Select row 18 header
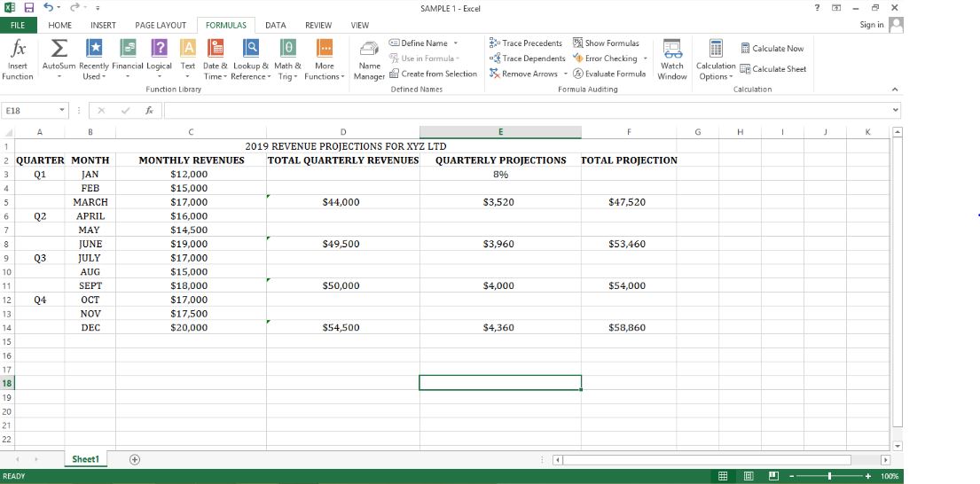980x484 pixels. tap(7, 383)
